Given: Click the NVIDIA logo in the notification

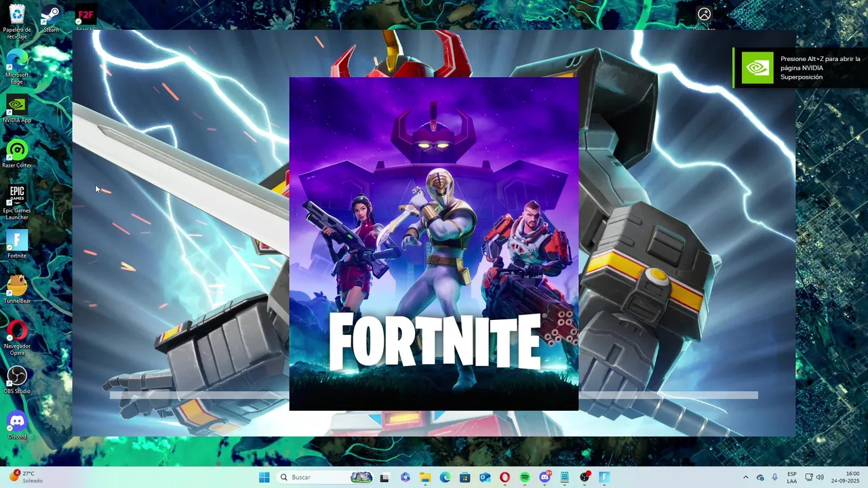Looking at the screenshot, I should point(757,68).
